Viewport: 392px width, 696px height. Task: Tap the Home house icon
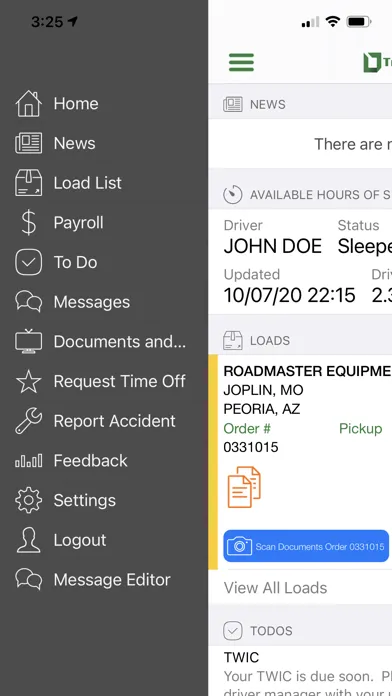click(x=28, y=103)
